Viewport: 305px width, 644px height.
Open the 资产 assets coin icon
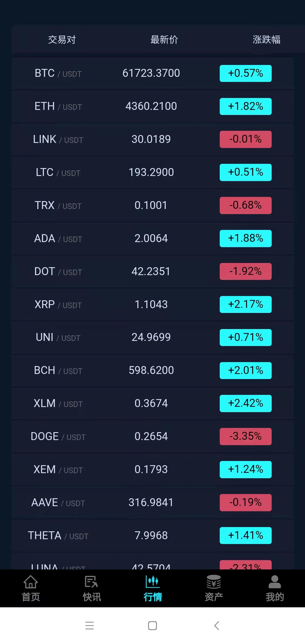tap(213, 582)
